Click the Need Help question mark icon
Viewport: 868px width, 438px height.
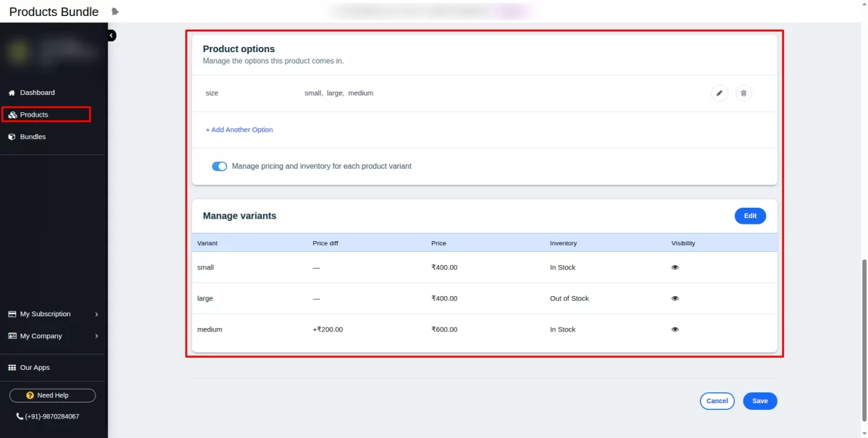pos(29,395)
